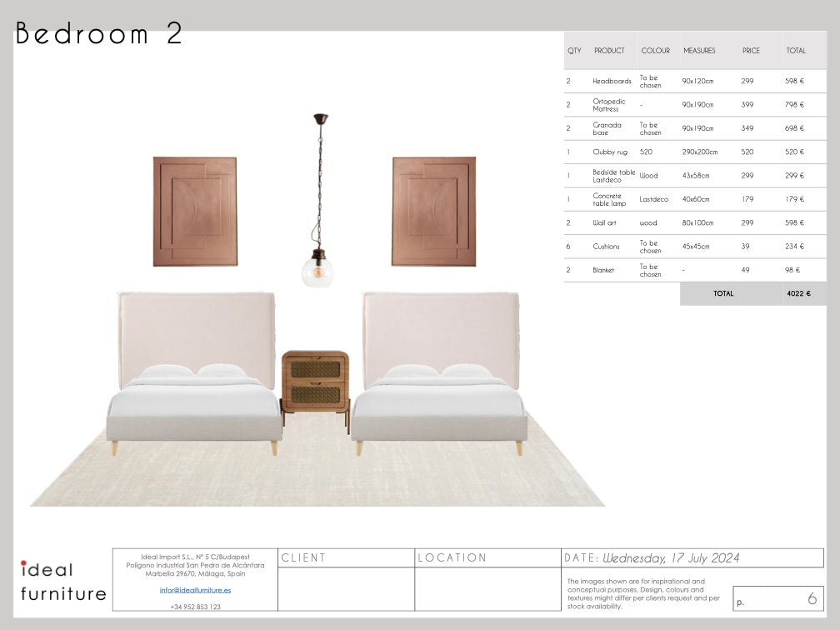This screenshot has width=840, height=630.
Task: Select the hanging glass pendant lamp image
Action: point(318,200)
